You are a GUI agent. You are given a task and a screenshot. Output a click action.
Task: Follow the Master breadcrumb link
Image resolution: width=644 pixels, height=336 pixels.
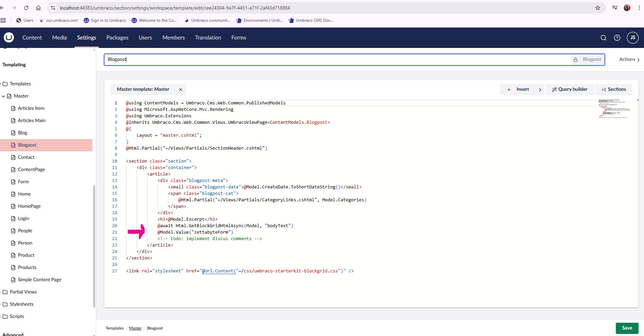135,328
